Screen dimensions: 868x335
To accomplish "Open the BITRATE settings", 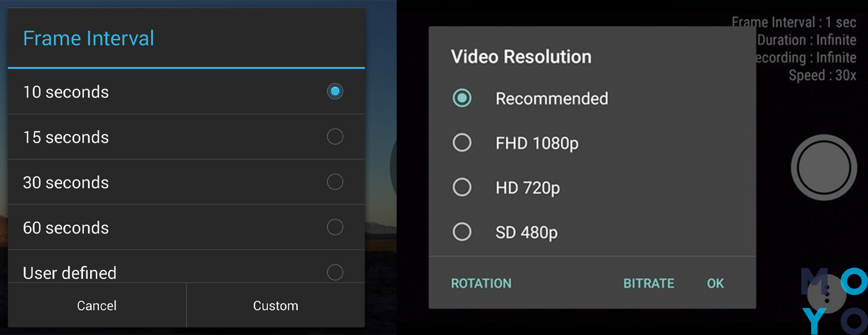I will click(649, 283).
